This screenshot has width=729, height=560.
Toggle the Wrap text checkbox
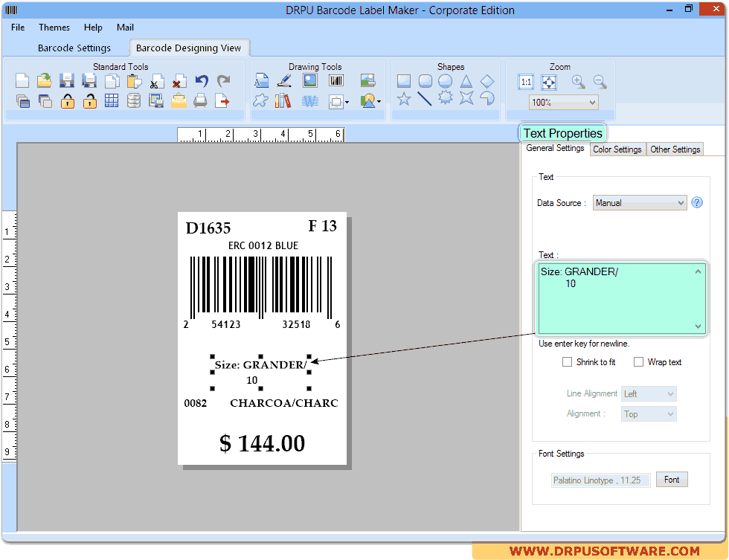coord(638,362)
